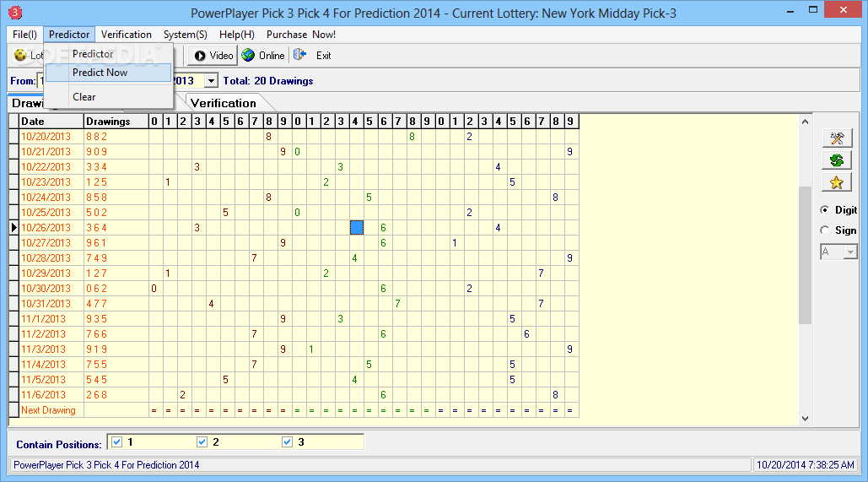Toggle Contain Positions checkbox 2

[x=202, y=441]
